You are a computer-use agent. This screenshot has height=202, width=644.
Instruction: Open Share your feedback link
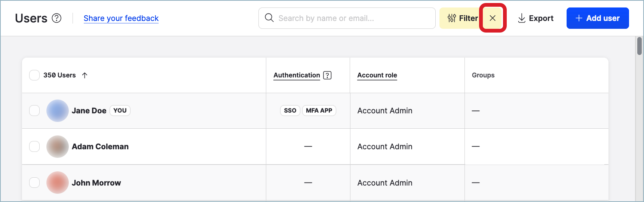[x=121, y=18]
